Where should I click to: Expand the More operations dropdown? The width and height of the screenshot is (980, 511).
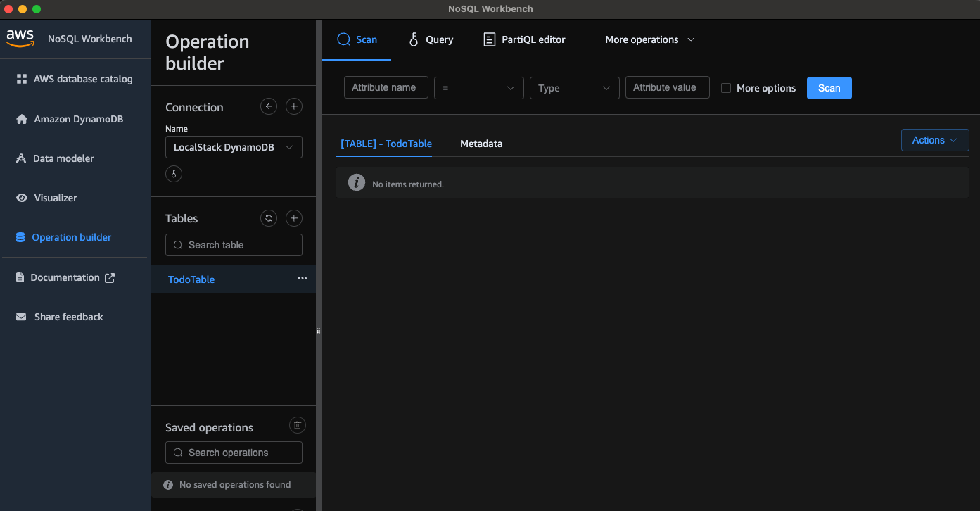tap(649, 39)
